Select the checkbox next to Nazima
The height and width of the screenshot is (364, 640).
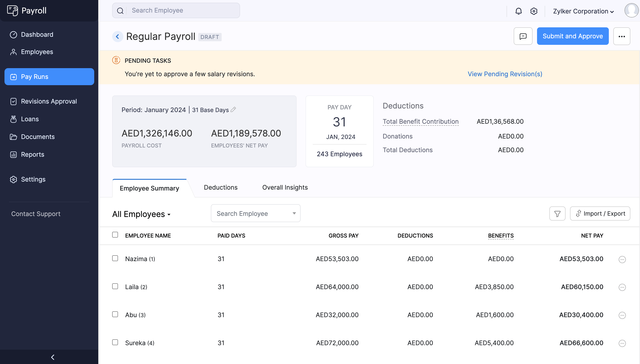pyautogui.click(x=115, y=258)
